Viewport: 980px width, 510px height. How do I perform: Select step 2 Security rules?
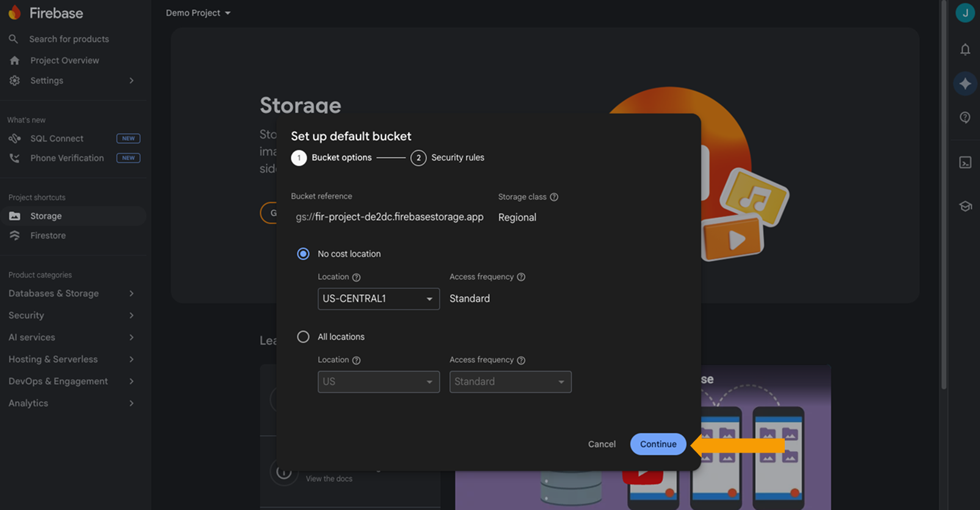(x=447, y=157)
